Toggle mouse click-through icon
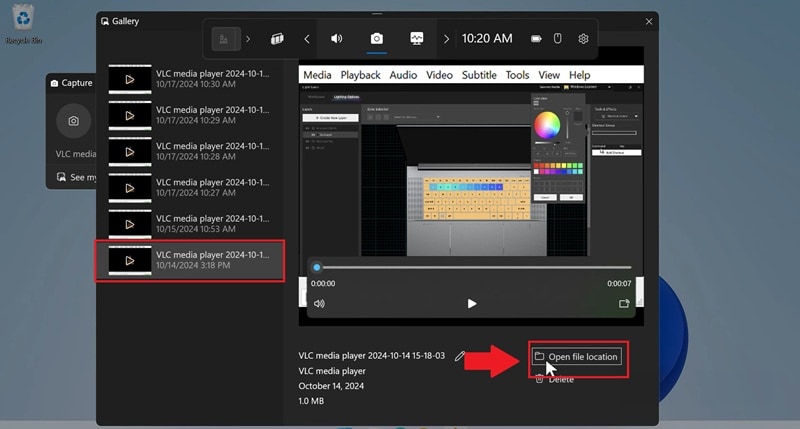This screenshot has height=429, width=800. pyautogui.click(x=558, y=39)
